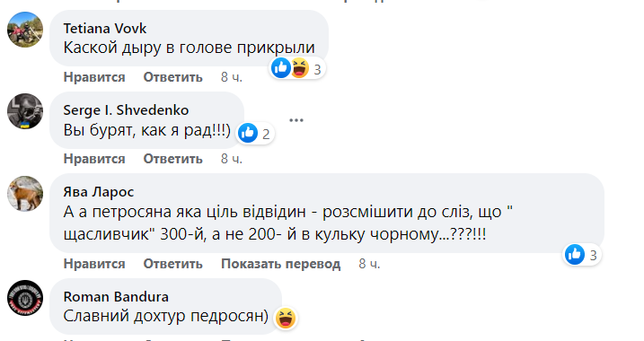Click Ответить under Ява Ларос comment

173,264
